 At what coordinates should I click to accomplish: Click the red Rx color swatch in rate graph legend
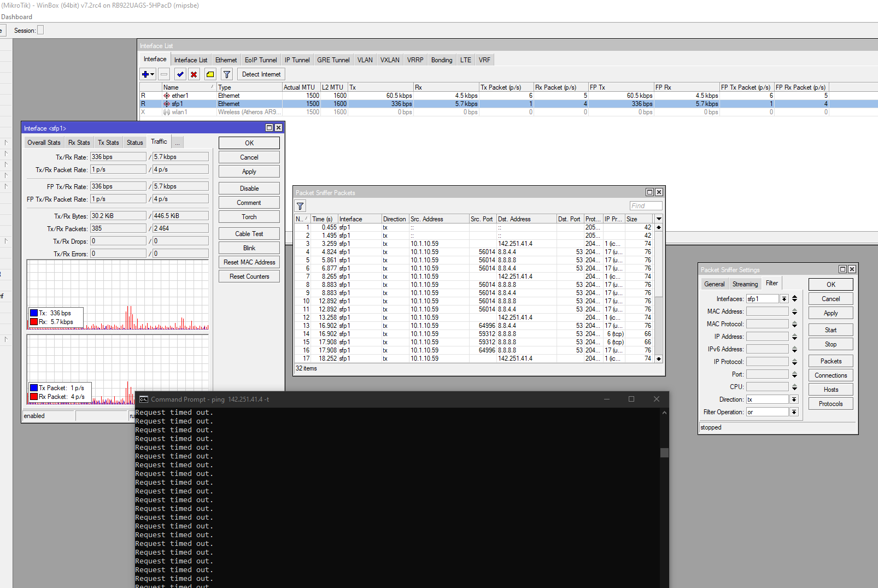[x=34, y=322]
